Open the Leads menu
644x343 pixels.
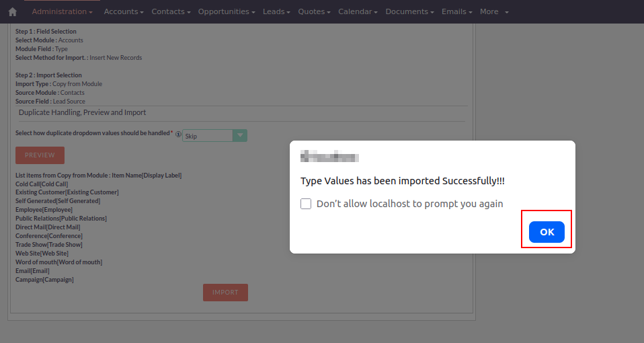pyautogui.click(x=276, y=11)
